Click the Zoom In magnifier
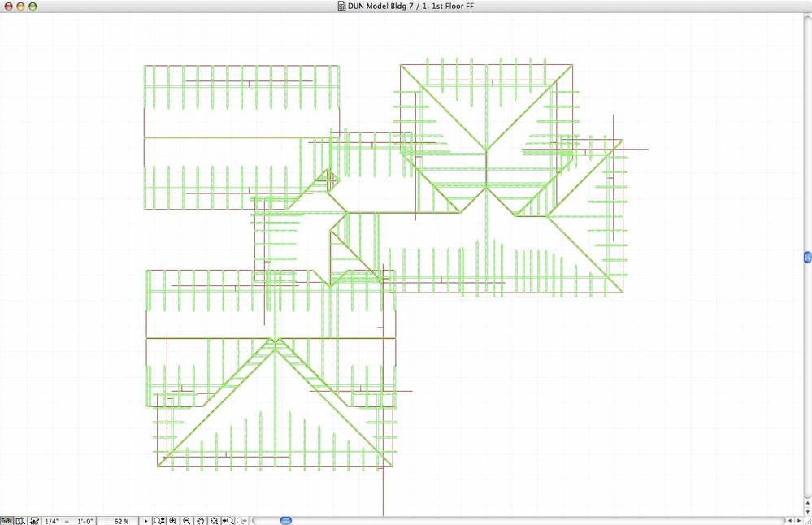 [173, 521]
